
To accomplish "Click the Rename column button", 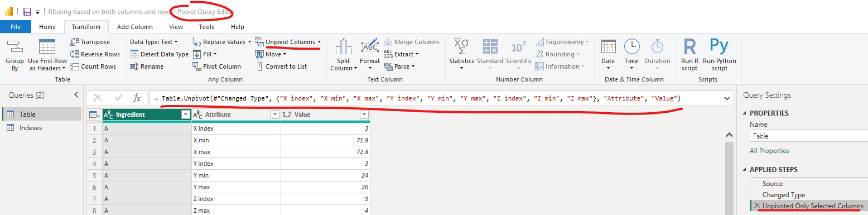I will pyautogui.click(x=147, y=66).
